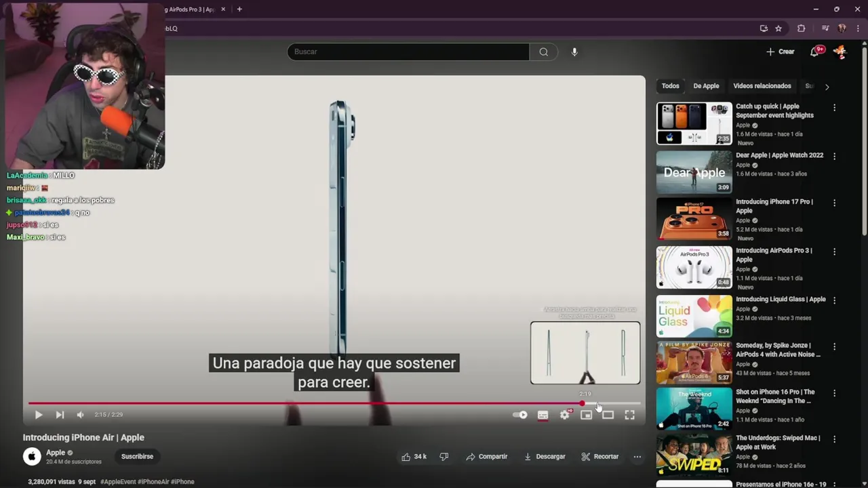Open options for Shot on iPhone 16 Pro
The width and height of the screenshot is (868, 488).
coord(834,393)
